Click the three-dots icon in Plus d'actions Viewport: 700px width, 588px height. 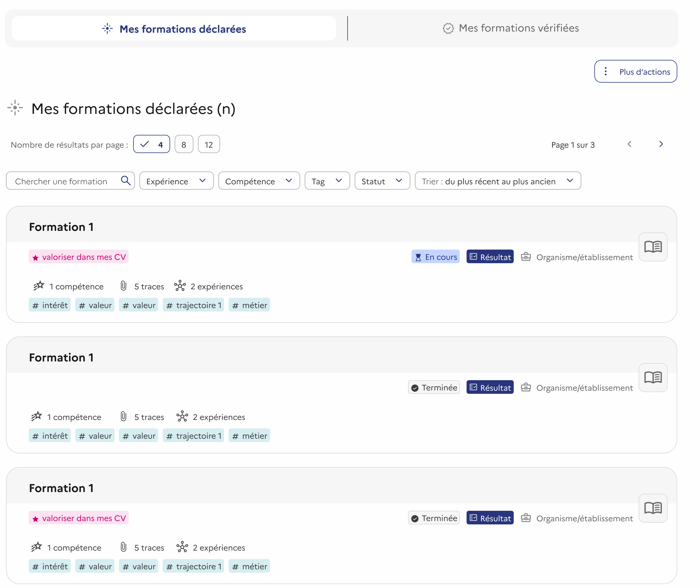point(605,71)
